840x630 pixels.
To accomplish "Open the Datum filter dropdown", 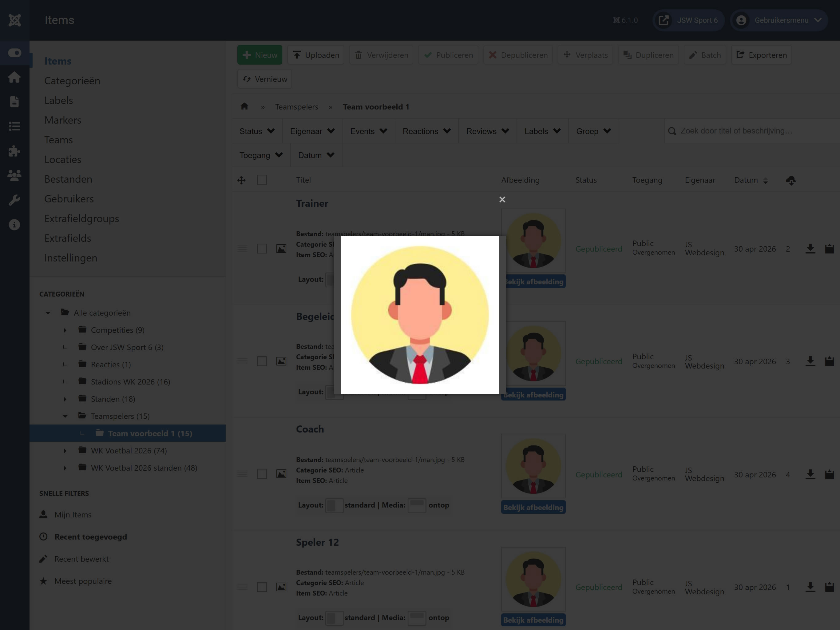I will (316, 155).
